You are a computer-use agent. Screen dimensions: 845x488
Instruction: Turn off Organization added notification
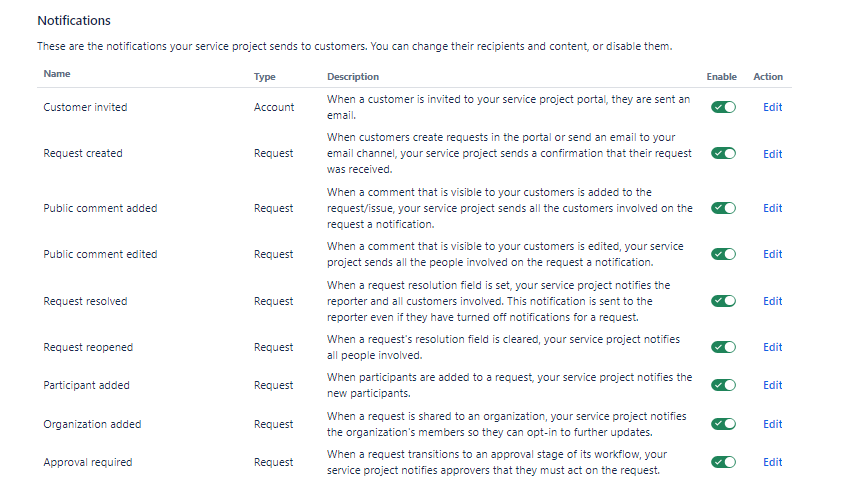click(723, 424)
